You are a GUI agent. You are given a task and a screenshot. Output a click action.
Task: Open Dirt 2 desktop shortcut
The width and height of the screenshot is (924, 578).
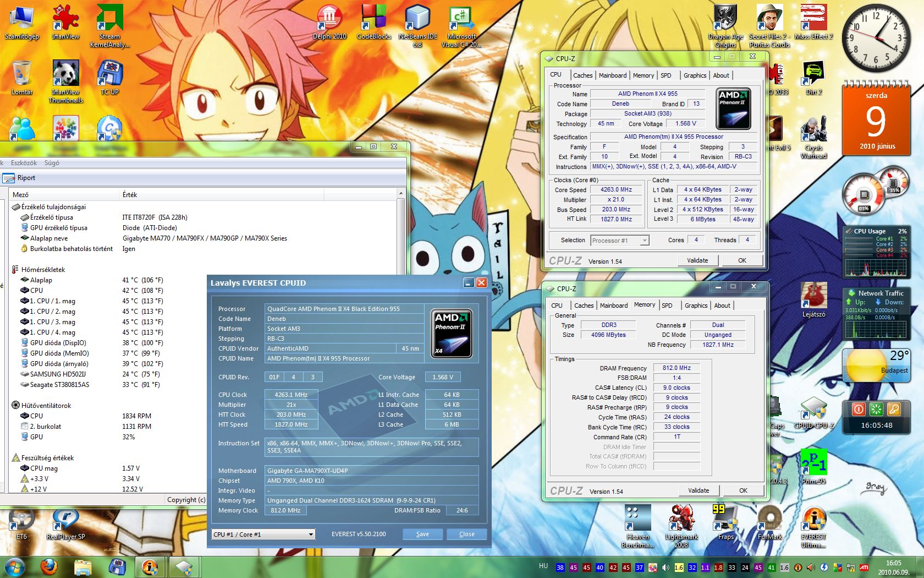(813, 78)
